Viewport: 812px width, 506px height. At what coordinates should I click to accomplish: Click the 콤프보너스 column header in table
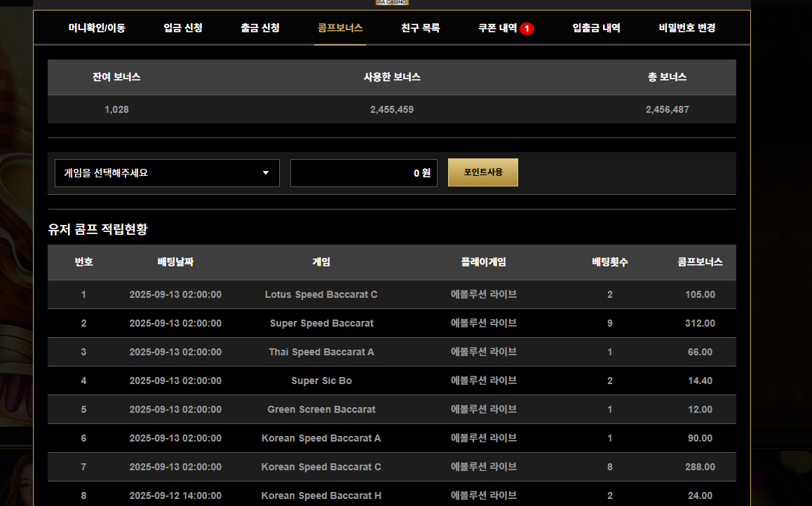[700, 262]
